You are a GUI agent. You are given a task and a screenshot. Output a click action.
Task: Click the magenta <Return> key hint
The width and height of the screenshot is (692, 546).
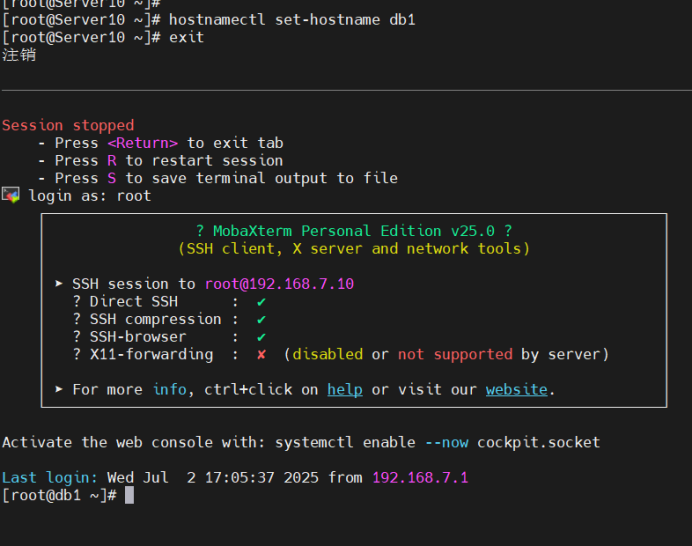[142, 143]
